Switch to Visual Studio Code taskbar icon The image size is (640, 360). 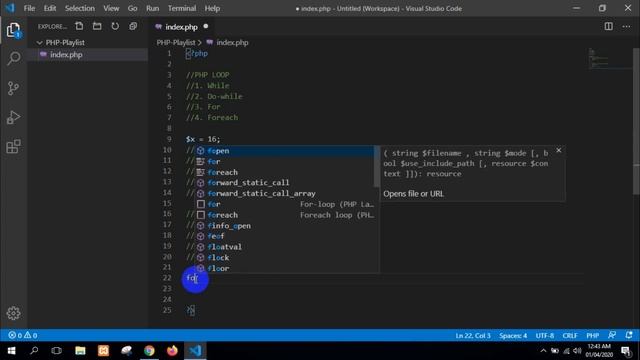[x=196, y=351]
